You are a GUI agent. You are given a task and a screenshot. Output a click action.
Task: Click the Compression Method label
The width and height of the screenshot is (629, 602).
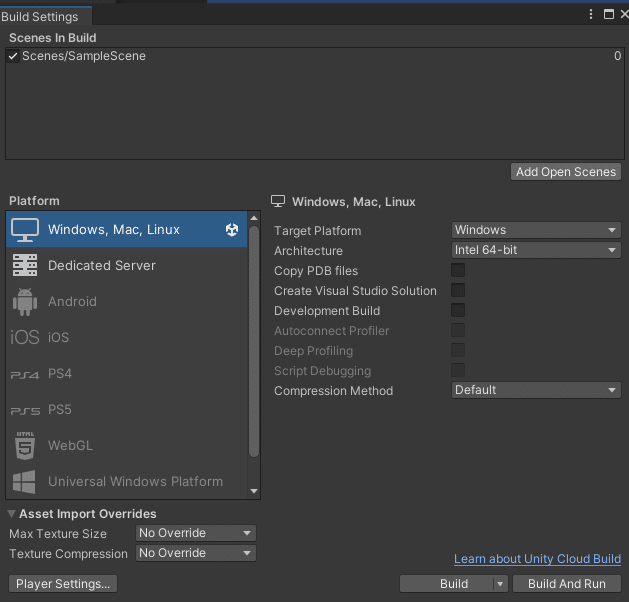click(333, 391)
